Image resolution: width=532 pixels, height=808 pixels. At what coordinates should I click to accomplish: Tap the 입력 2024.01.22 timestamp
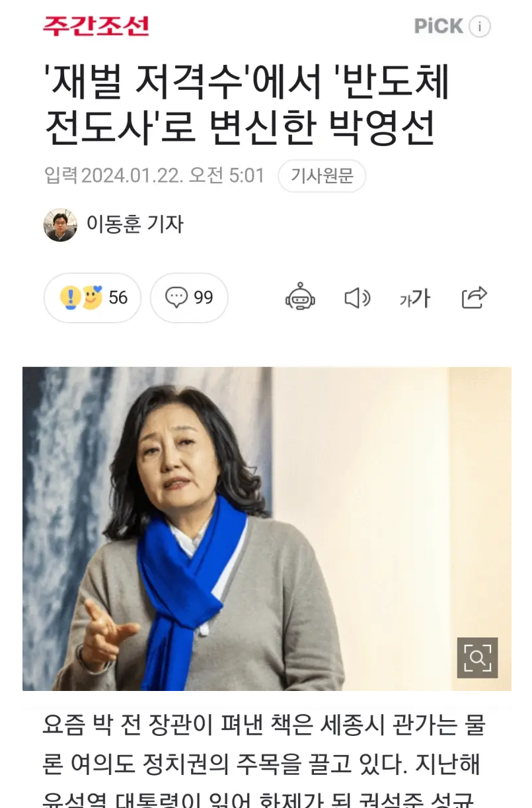pyautogui.click(x=155, y=176)
